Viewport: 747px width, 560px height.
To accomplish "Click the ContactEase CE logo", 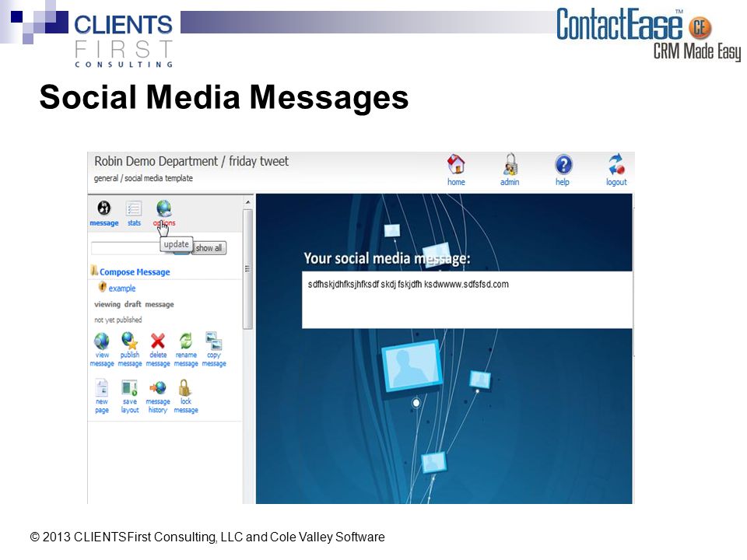I will pos(648,34).
